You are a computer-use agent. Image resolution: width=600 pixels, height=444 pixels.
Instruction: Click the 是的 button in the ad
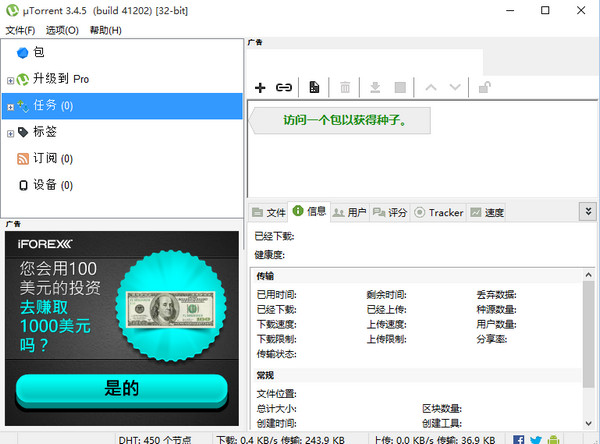click(121, 389)
